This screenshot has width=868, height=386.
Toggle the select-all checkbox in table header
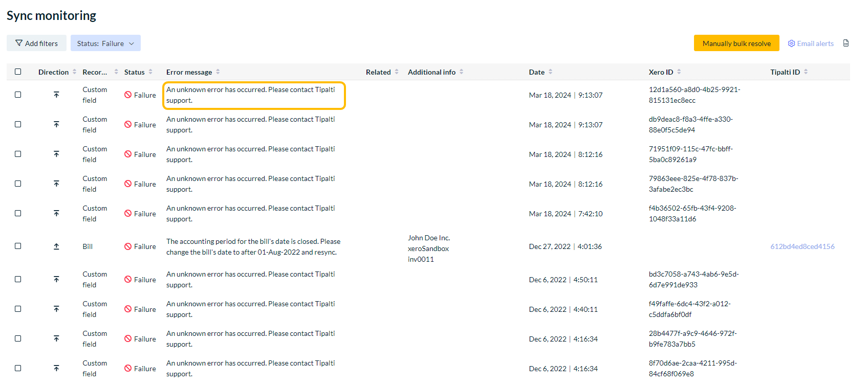[x=18, y=72]
